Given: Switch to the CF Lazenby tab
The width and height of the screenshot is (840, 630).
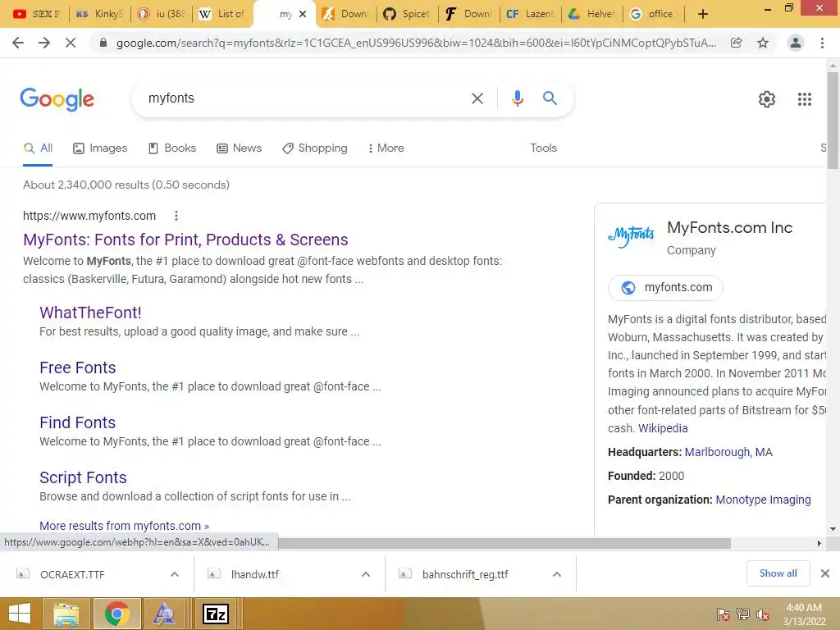Looking at the screenshot, I should 531,14.
